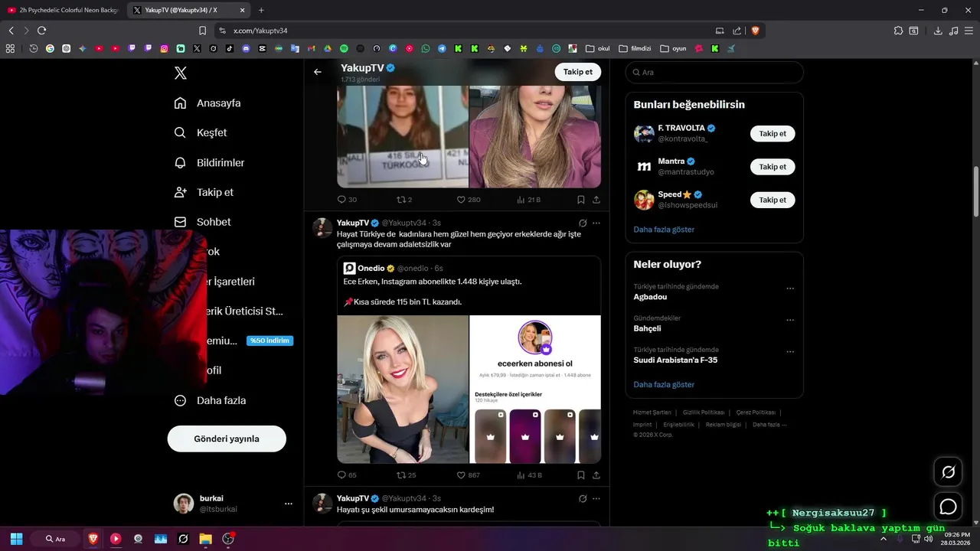Screen dimensions: 980x551
Task: Open browser main menu hamburger
Action: [969, 31]
